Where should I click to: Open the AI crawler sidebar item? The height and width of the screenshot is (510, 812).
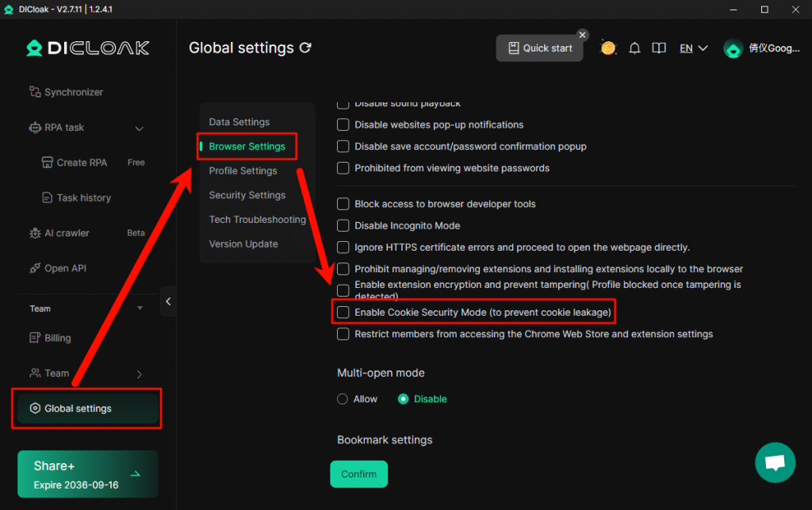[67, 233]
